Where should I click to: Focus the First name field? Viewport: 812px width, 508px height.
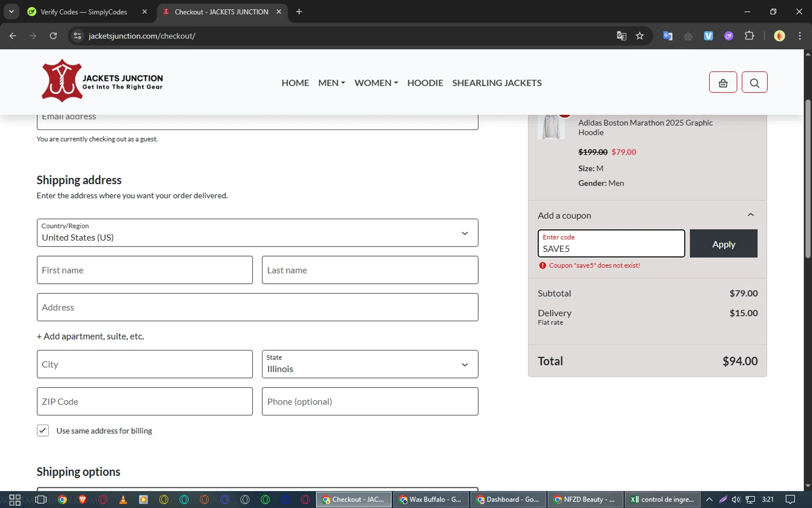[145, 270]
